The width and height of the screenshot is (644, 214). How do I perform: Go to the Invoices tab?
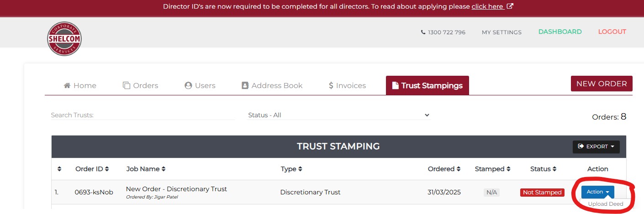point(347,85)
